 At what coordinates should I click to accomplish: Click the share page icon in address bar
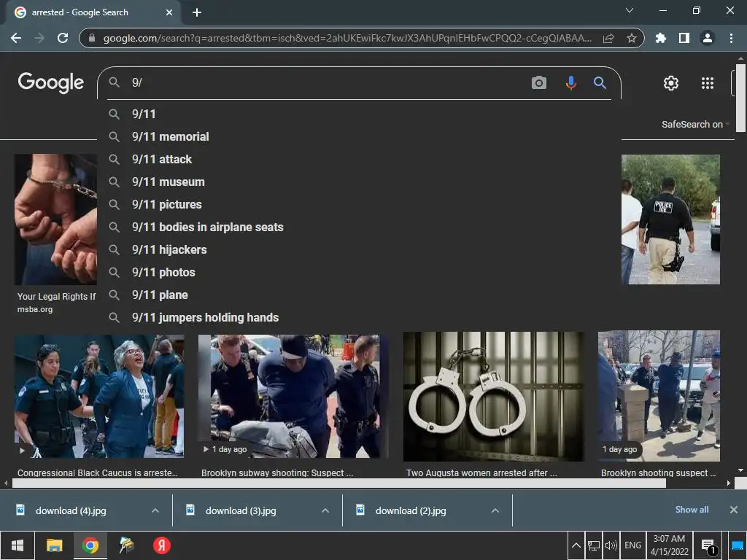[608, 38]
